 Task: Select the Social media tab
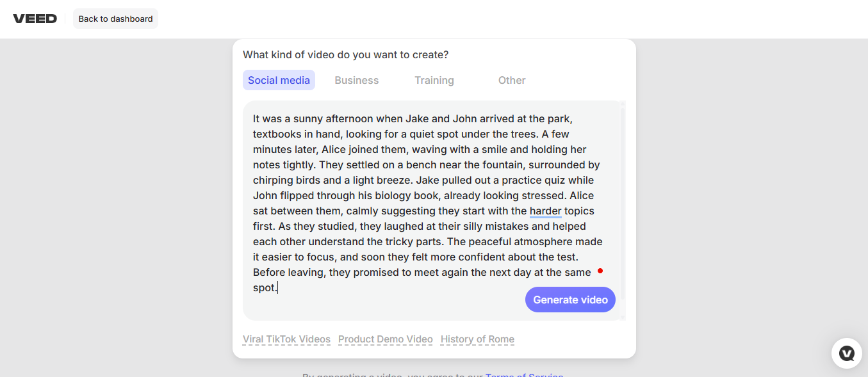(x=279, y=80)
